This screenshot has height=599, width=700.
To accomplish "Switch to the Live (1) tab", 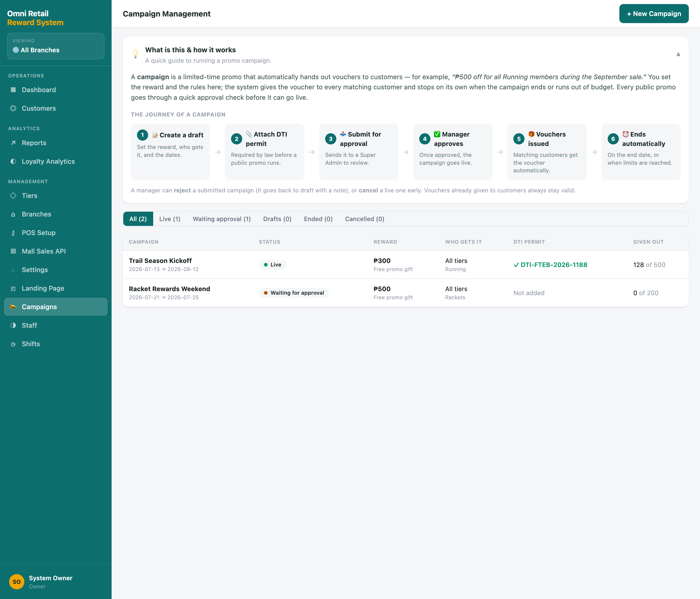I will [170, 219].
